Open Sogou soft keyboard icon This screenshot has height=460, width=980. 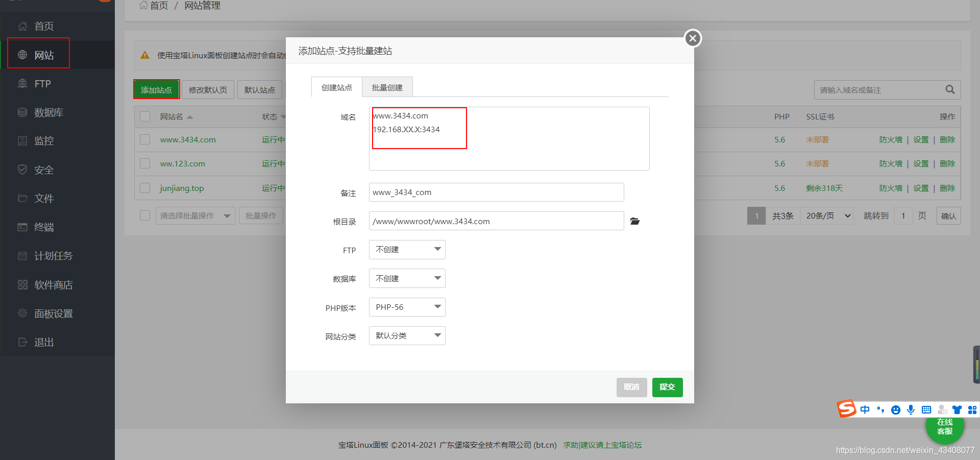point(926,409)
